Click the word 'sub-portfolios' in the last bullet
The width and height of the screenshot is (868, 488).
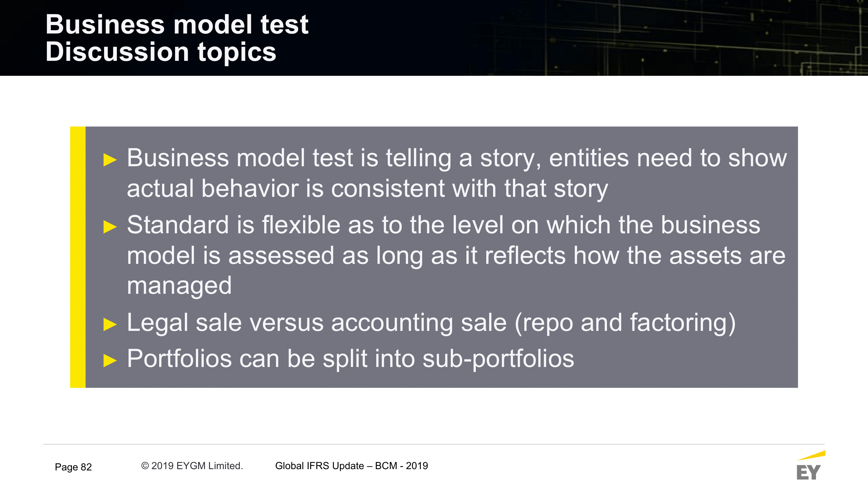point(498,359)
